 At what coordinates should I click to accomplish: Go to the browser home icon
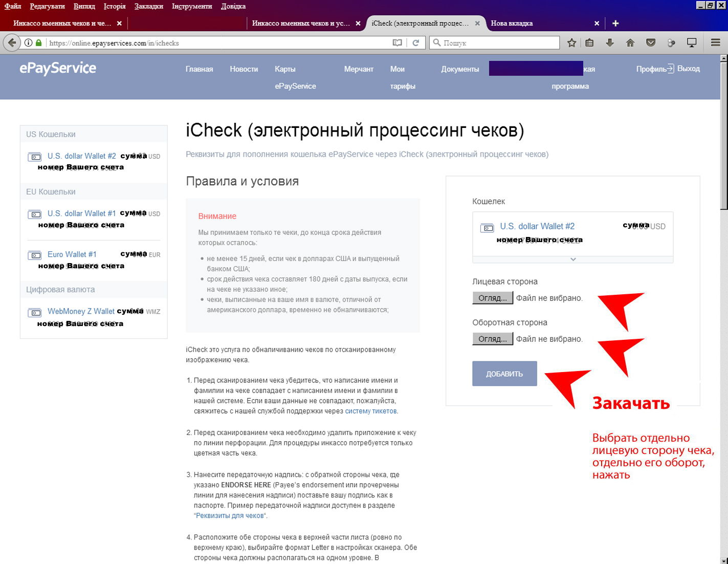tap(630, 43)
